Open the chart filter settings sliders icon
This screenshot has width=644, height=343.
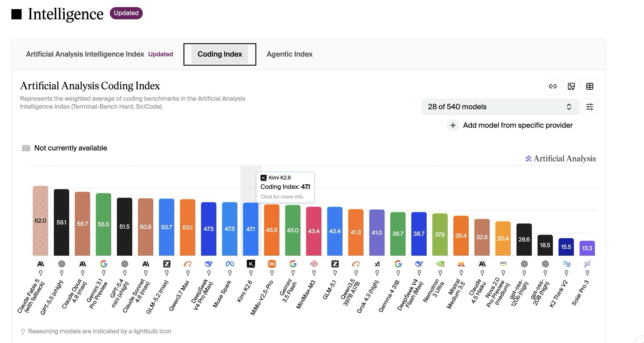[x=590, y=107]
